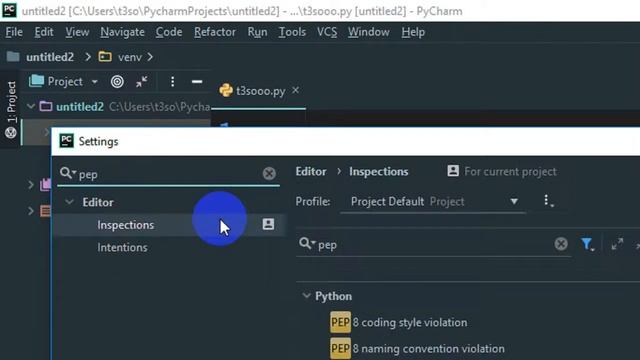Image resolution: width=640 pixels, height=360 pixels.
Task: Click the Settings search field containing pep
Action: pyautogui.click(x=169, y=174)
